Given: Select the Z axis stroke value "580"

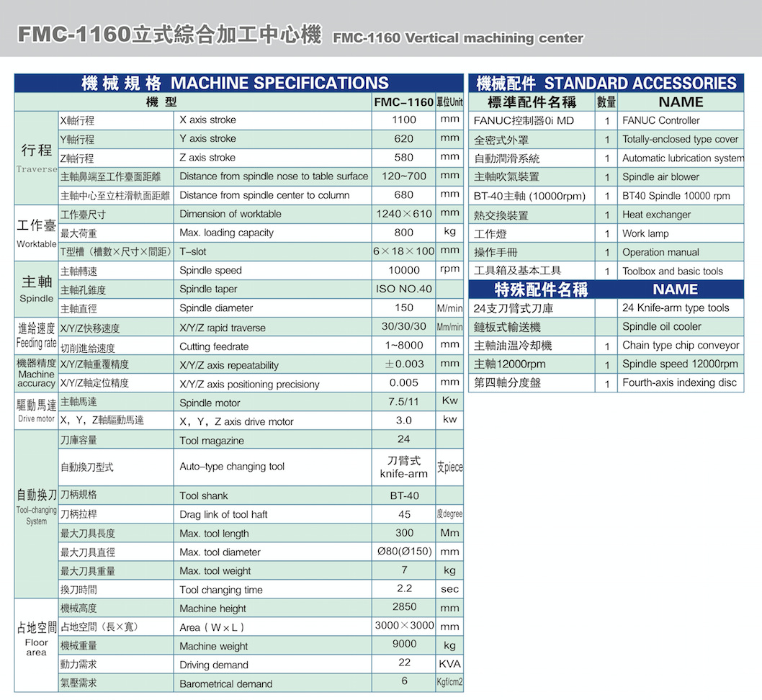Looking at the screenshot, I should pyautogui.click(x=404, y=158).
